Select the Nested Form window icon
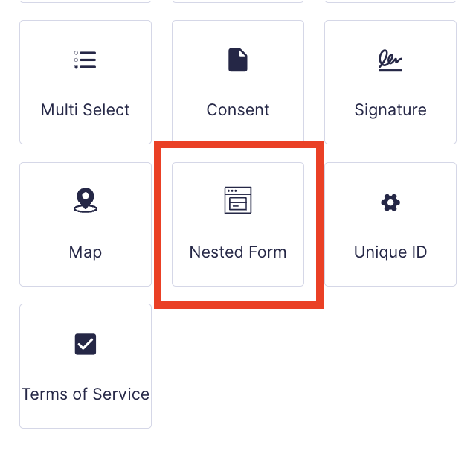This screenshot has width=476, height=454. click(238, 200)
